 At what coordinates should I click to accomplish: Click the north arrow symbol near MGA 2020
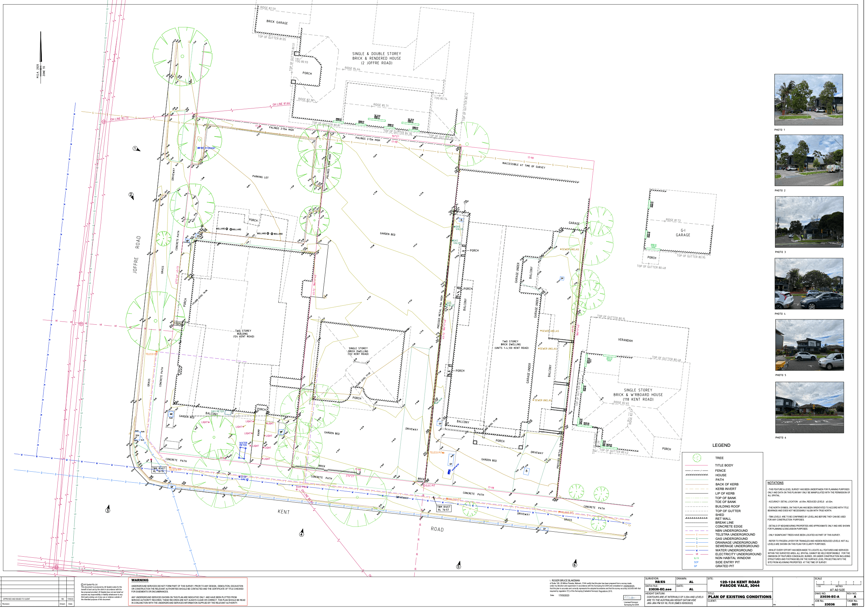pyautogui.click(x=41, y=57)
